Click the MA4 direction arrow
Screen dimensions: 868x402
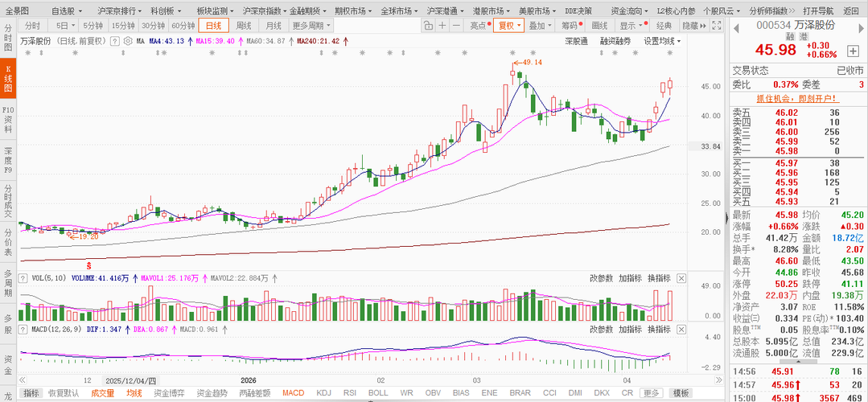pyautogui.click(x=190, y=41)
